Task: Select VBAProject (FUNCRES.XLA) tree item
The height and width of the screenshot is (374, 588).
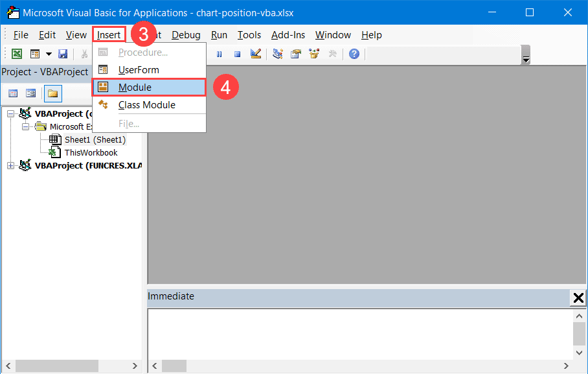Action: pos(89,165)
